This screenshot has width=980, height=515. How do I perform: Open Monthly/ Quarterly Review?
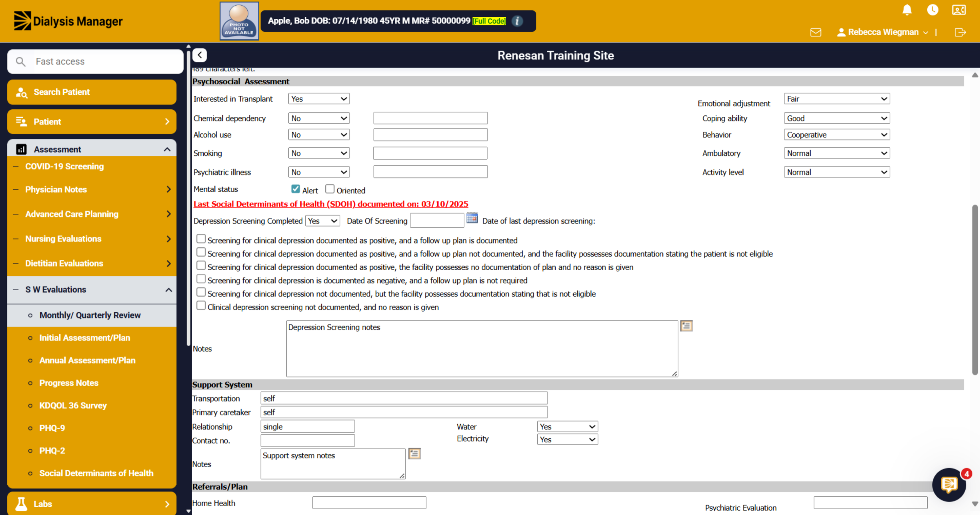coord(90,315)
